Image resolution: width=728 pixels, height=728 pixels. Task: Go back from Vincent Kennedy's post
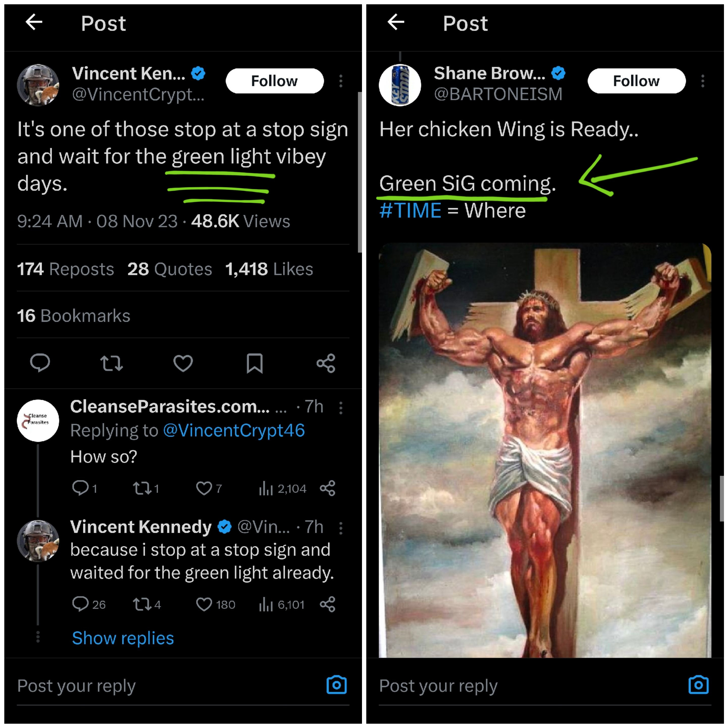pos(34,22)
